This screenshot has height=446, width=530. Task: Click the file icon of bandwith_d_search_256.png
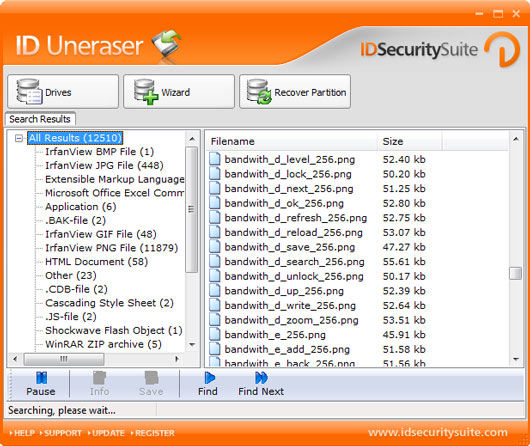click(215, 261)
